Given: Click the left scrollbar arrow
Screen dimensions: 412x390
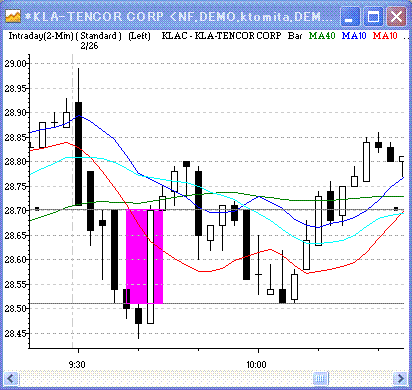Looking at the screenshot, I should [x=11, y=379].
